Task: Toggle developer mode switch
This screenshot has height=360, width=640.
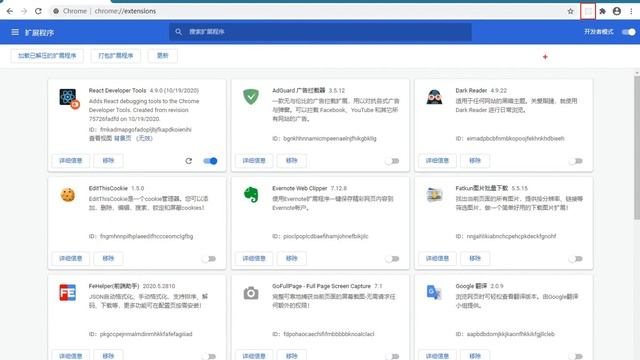Action: (x=629, y=32)
